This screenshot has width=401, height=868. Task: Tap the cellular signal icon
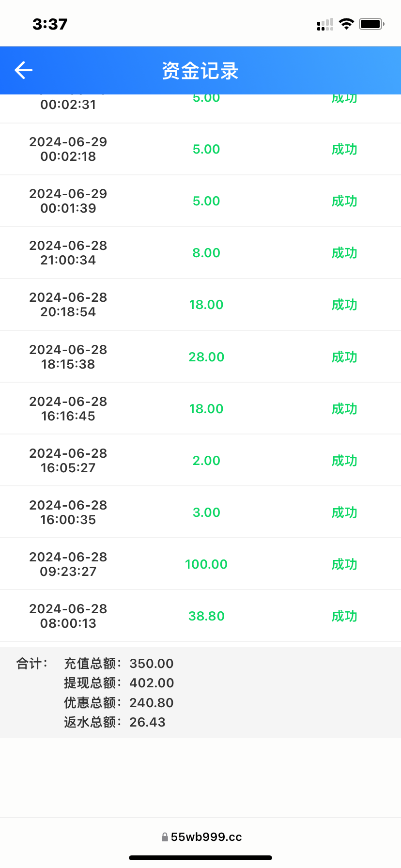tap(325, 24)
